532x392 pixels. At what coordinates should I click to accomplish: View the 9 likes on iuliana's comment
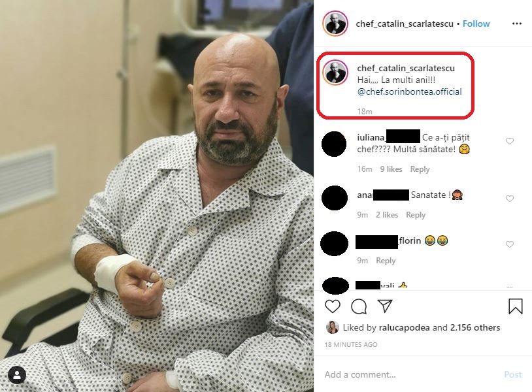tap(391, 169)
